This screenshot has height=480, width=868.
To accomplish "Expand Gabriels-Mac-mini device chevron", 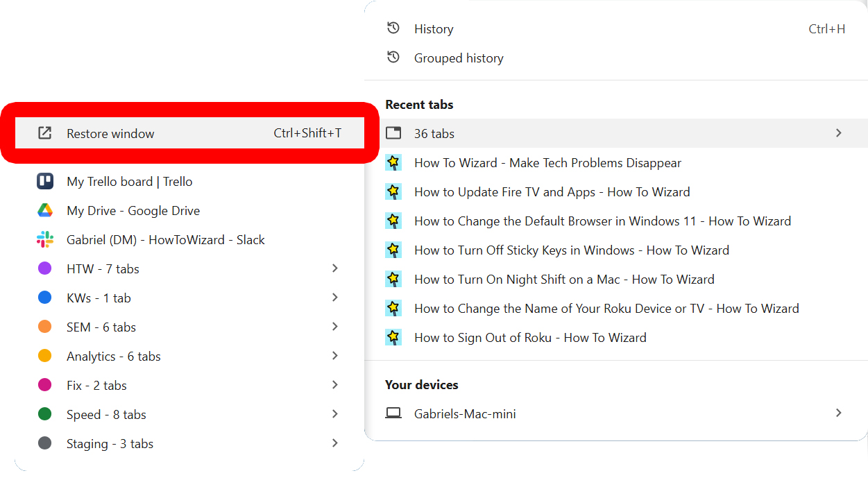I will click(x=838, y=413).
